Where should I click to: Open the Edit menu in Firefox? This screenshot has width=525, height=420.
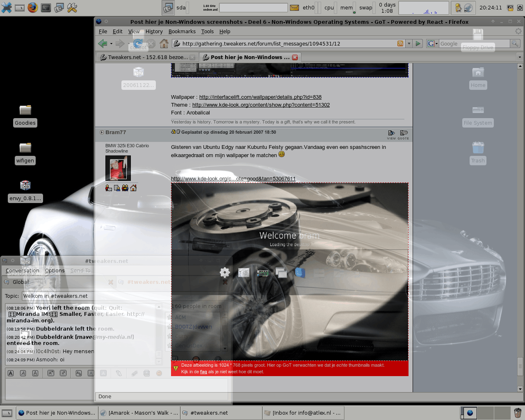pos(118,31)
